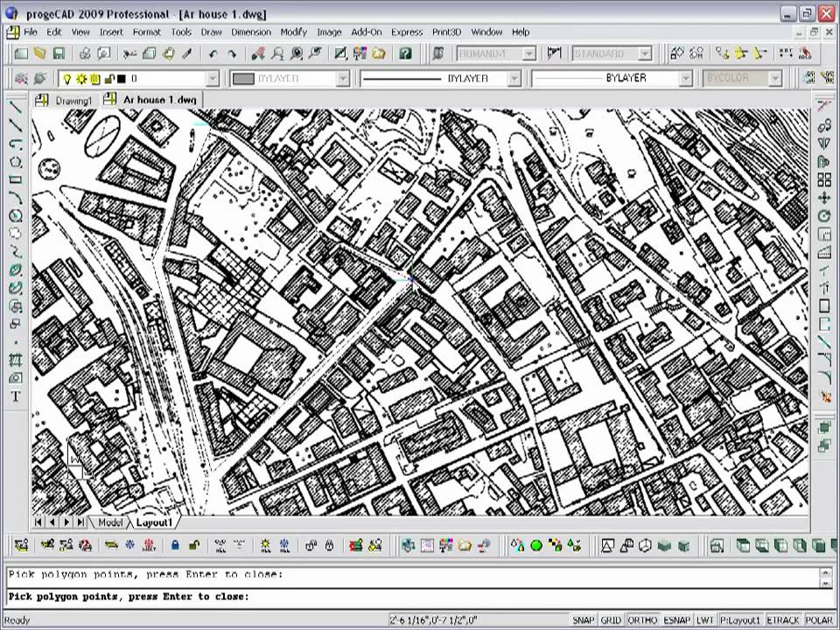Toggle POLAR tracking in status bar
The height and width of the screenshot is (630, 840).
pyautogui.click(x=819, y=619)
